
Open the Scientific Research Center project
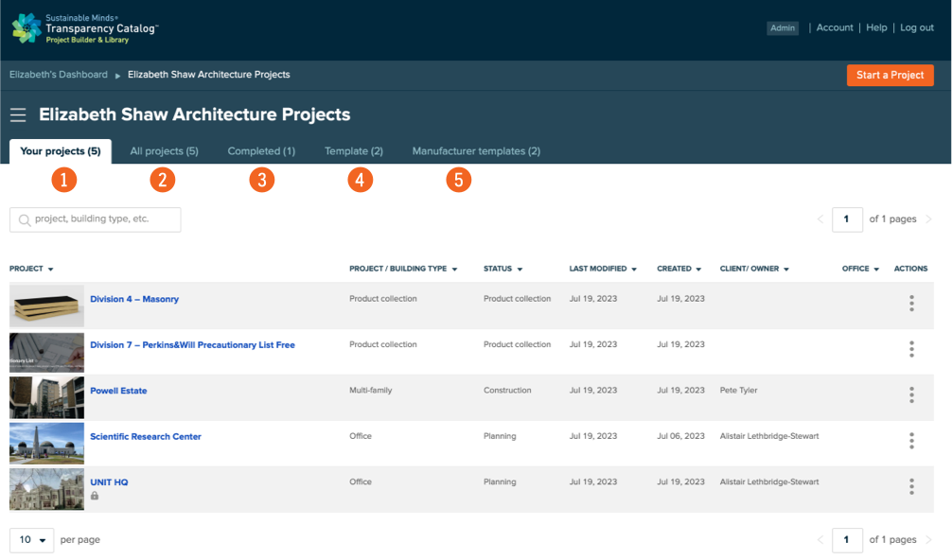tap(146, 436)
